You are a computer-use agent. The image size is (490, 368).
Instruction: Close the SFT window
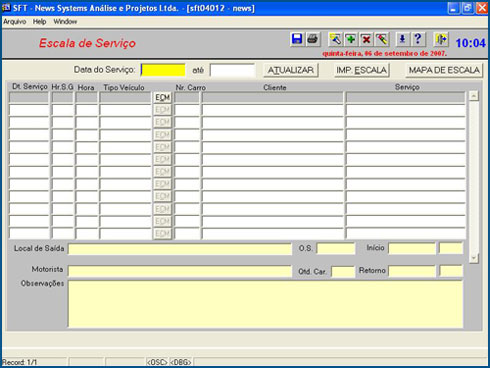[482, 8]
